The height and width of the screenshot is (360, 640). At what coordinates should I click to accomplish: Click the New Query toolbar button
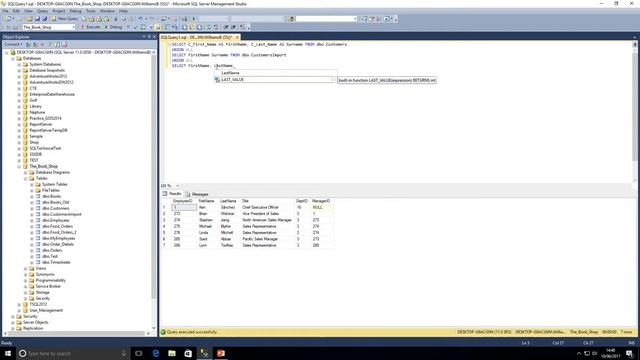point(64,19)
